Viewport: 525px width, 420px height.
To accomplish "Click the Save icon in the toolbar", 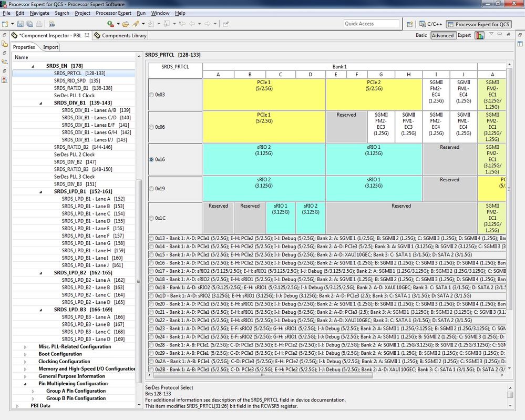I will 20,24.
